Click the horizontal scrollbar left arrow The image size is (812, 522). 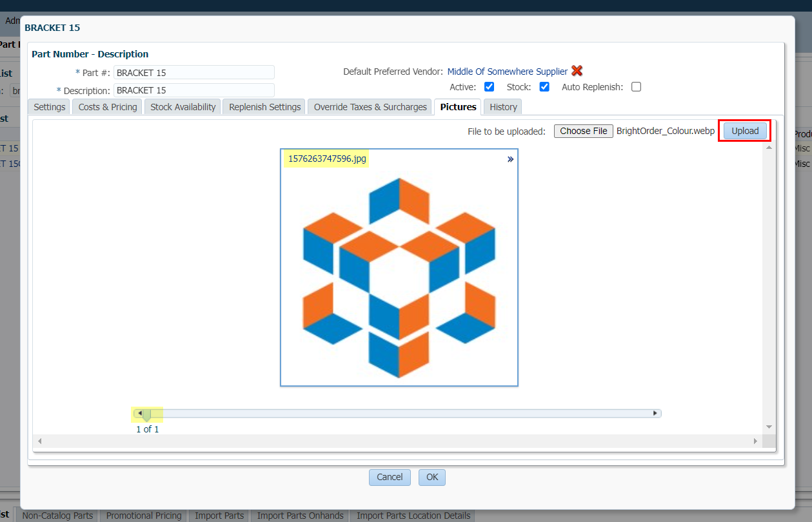click(x=39, y=441)
